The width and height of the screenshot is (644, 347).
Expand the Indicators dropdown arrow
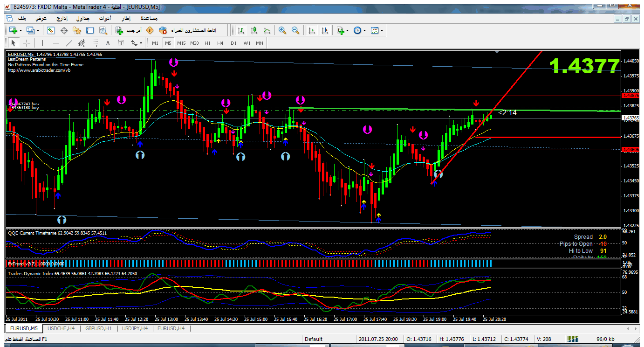(347, 31)
